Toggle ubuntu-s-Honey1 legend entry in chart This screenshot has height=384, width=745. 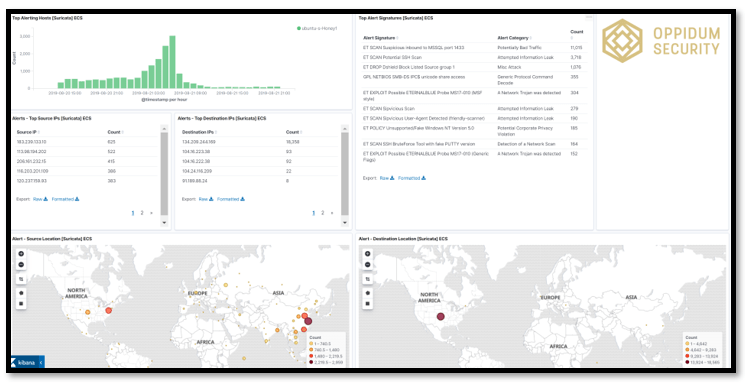tap(317, 29)
